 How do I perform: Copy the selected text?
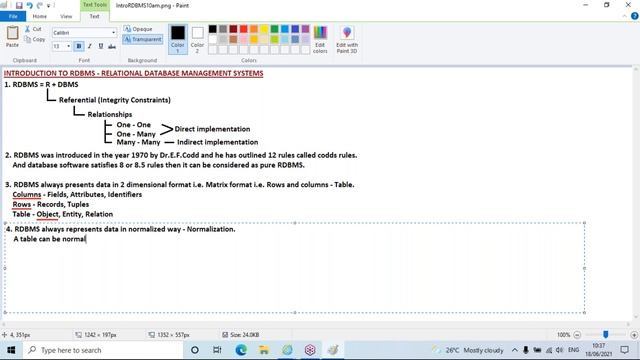[x=35, y=39]
